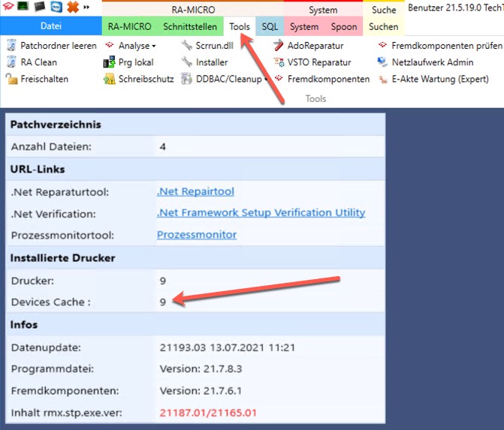Click Datenupdate value 21193.03 13.07.2021 11:21
504x430 pixels.
tap(228, 347)
